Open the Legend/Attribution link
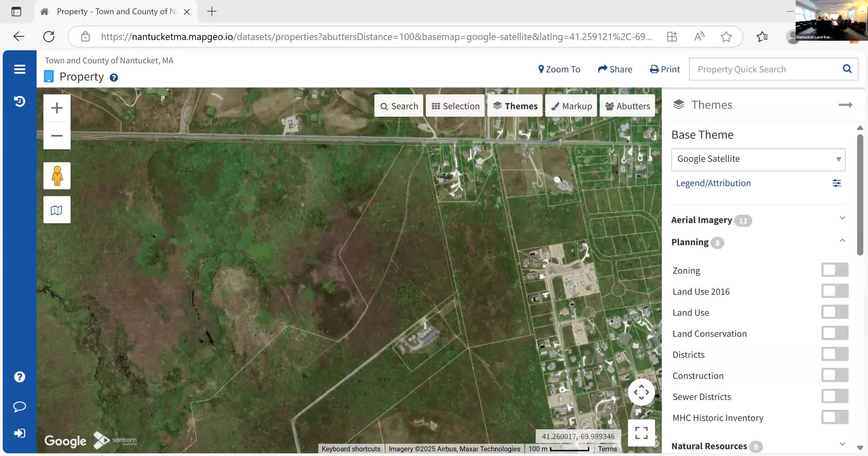 coord(713,183)
